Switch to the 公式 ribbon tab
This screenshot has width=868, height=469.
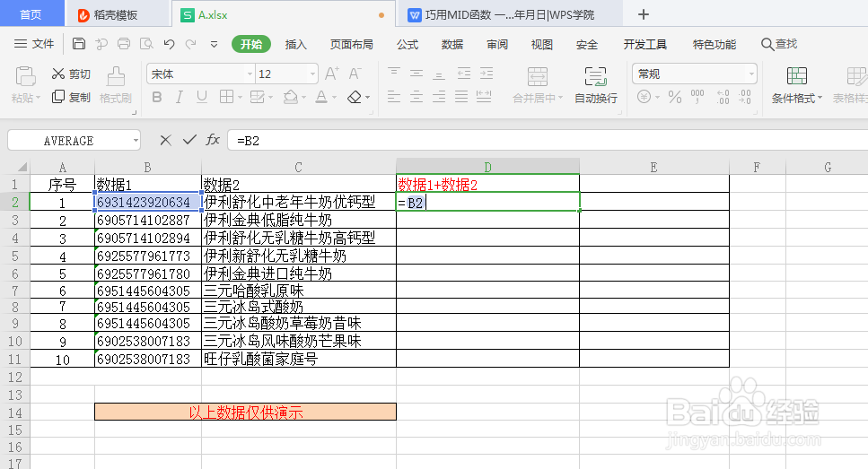coord(408,44)
